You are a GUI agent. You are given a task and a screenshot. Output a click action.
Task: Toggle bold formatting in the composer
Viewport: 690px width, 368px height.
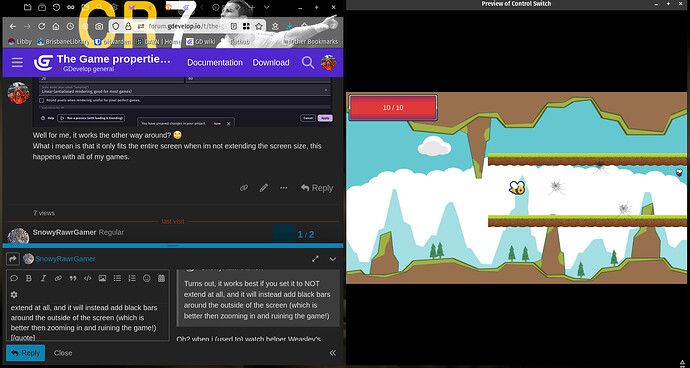[x=29, y=278]
